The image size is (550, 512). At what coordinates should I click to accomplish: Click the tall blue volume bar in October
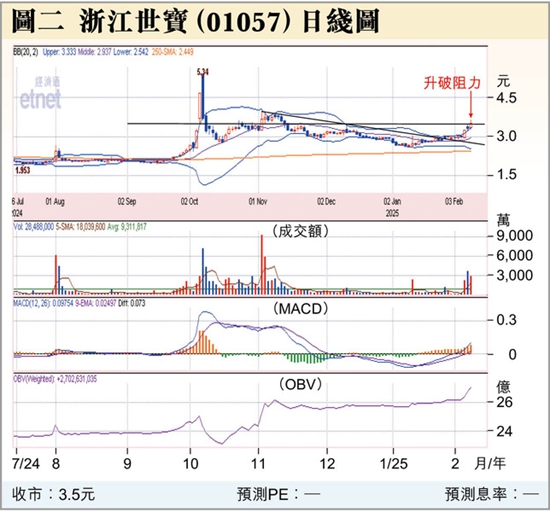pyautogui.click(x=203, y=271)
